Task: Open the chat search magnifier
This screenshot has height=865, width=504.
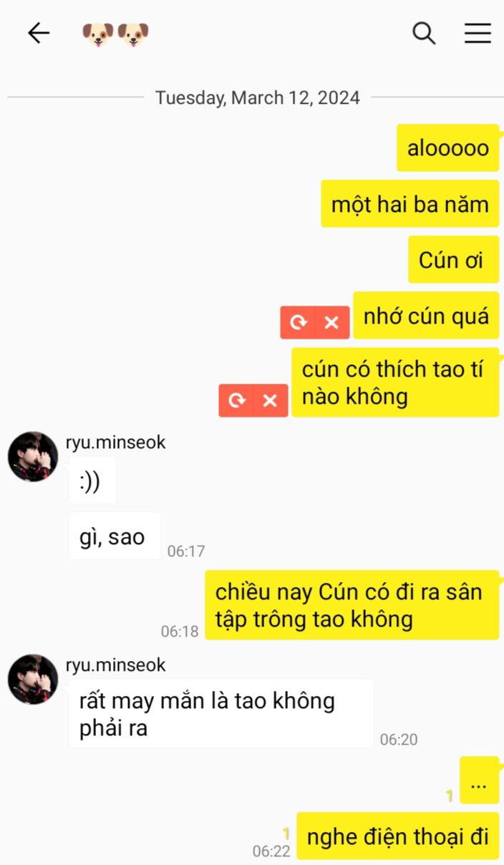Action: point(424,33)
